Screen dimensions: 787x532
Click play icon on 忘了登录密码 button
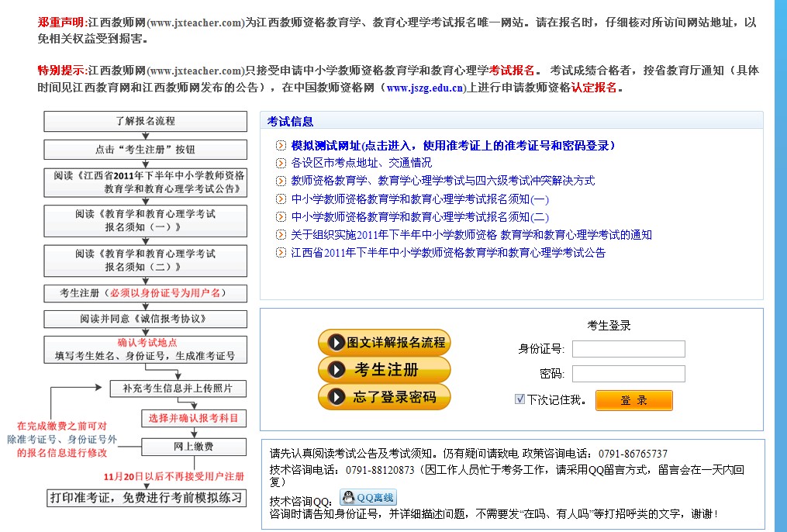tap(337, 397)
